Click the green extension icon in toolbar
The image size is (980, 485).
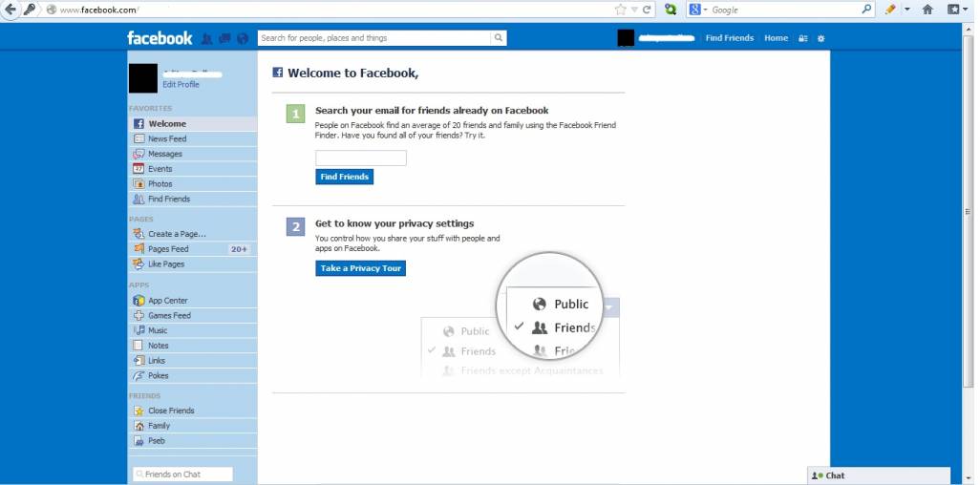coord(671,10)
